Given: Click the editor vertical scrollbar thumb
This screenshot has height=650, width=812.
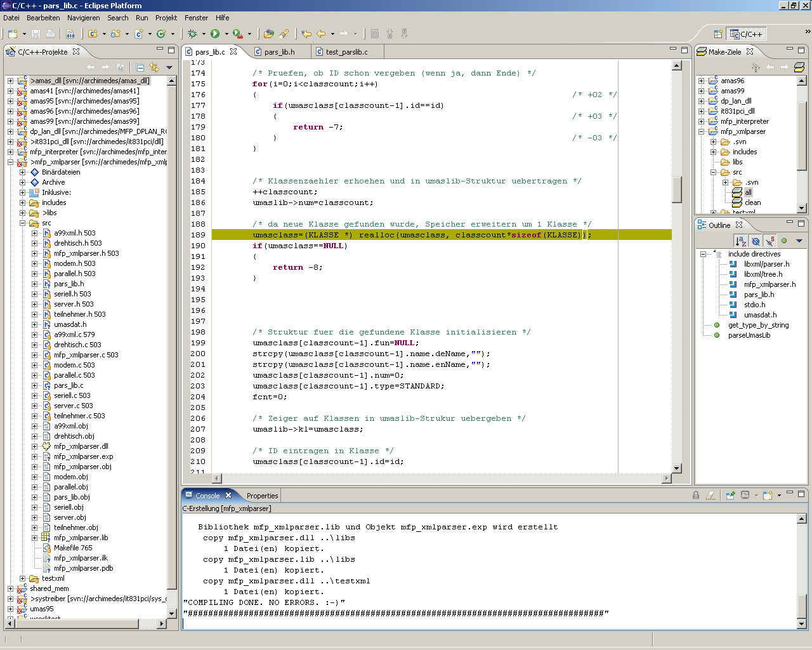Looking at the screenshot, I should point(676,189).
